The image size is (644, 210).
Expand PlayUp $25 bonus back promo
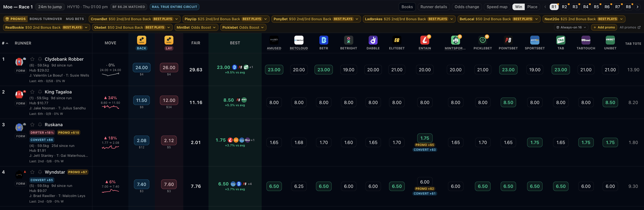pyautogui.click(x=226, y=19)
